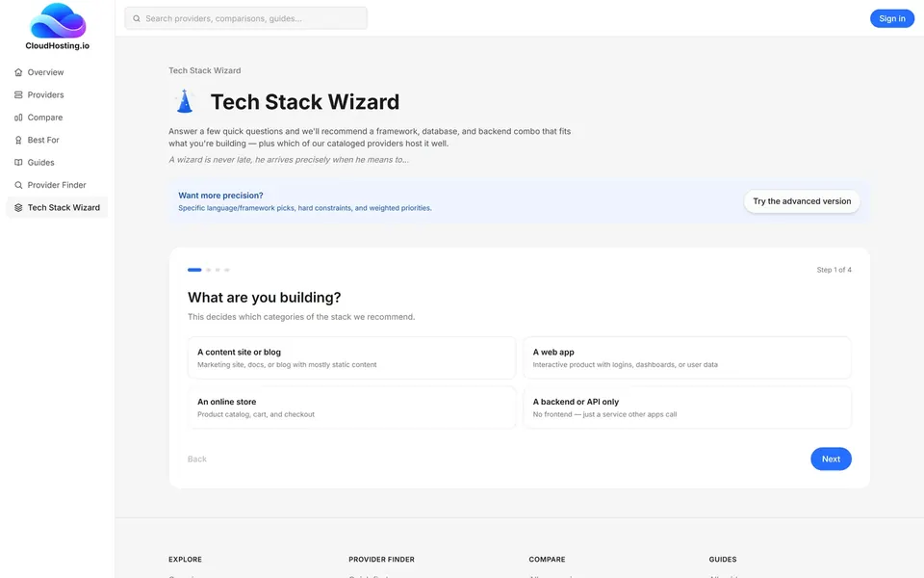Click the 'A wizard is never late' quote
This screenshot has width=924, height=578.
tap(289, 159)
